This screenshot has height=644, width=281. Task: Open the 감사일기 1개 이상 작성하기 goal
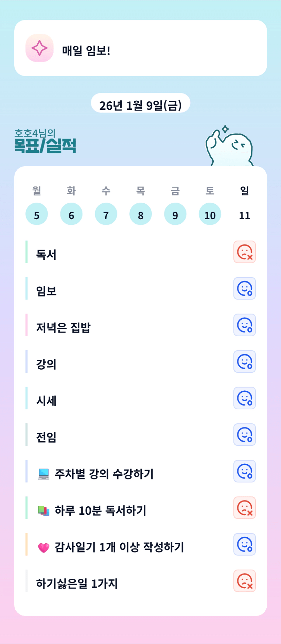point(119,547)
